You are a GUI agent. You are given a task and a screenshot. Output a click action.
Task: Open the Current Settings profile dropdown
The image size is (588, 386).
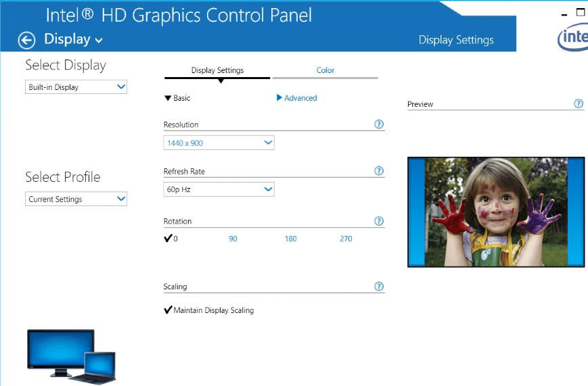pyautogui.click(x=76, y=199)
